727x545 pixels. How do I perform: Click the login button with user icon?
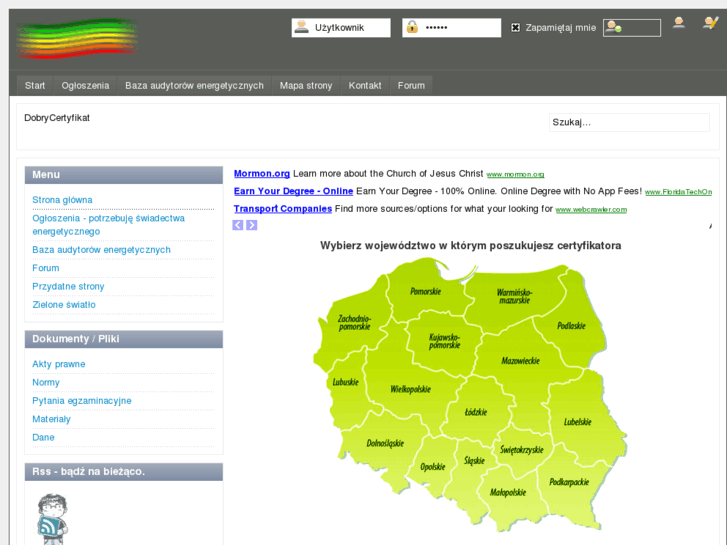(631, 28)
